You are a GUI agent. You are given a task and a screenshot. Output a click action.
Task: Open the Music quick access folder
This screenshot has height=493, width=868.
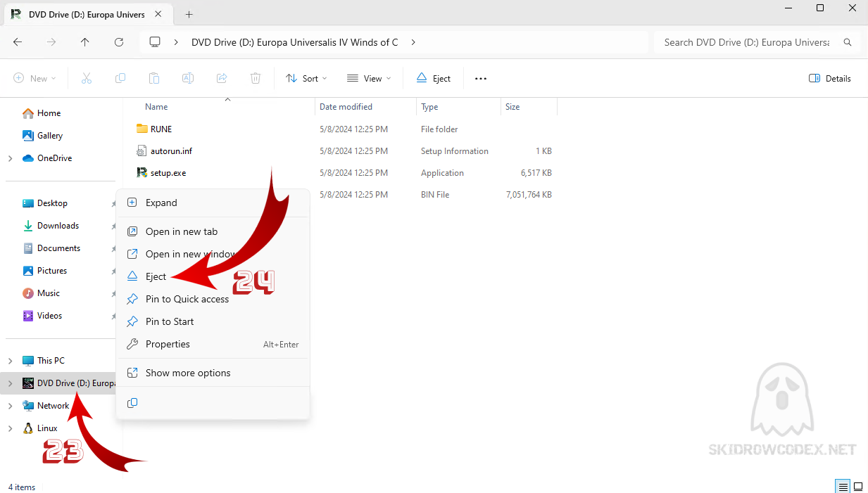(x=42, y=293)
